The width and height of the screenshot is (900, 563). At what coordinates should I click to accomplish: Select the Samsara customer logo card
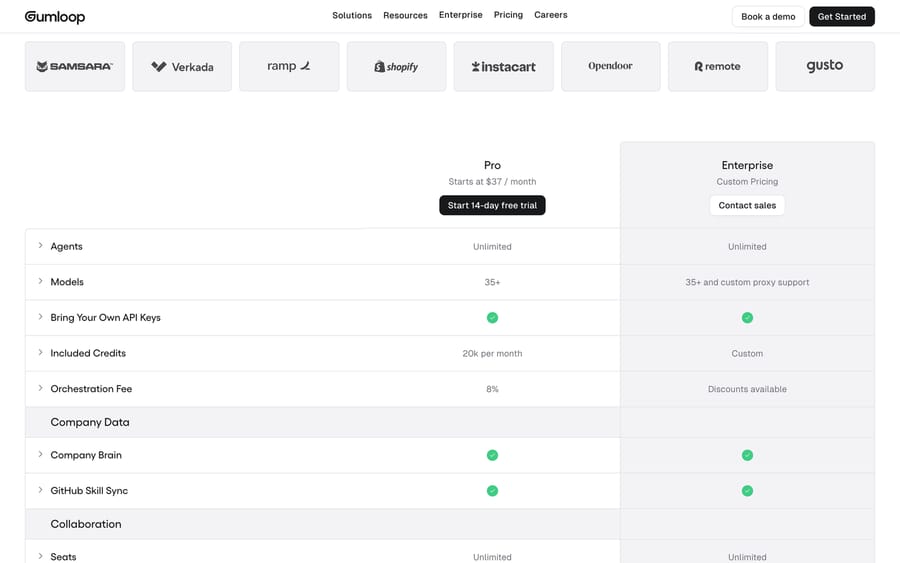pos(75,67)
